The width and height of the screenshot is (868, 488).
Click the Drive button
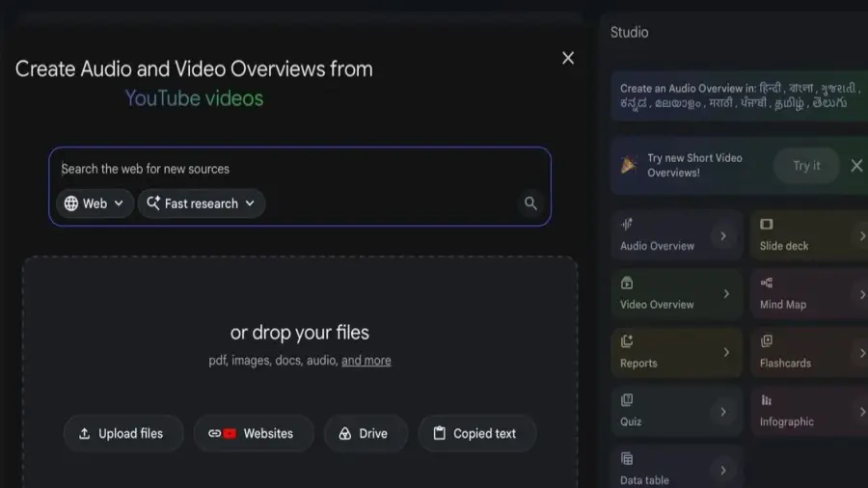tap(366, 433)
